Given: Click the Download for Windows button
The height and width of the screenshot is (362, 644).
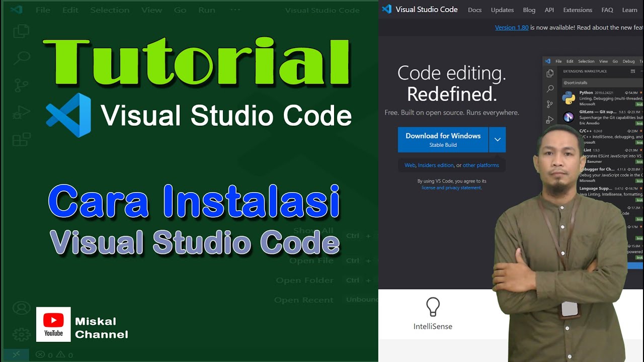Looking at the screenshot, I should point(443,140).
